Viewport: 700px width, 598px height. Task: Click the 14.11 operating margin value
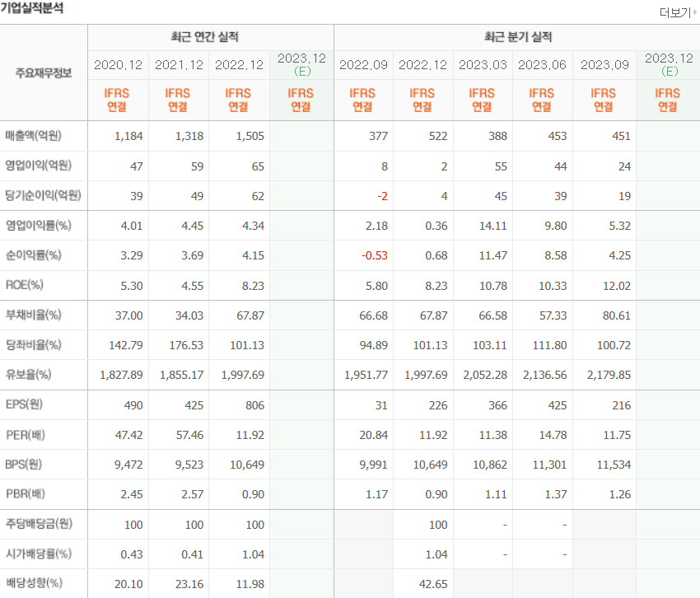[x=493, y=226]
